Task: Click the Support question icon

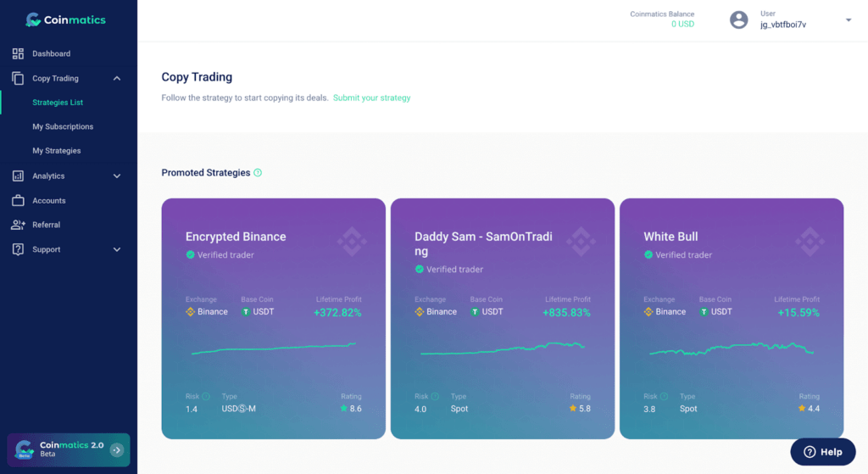Action: (18, 249)
